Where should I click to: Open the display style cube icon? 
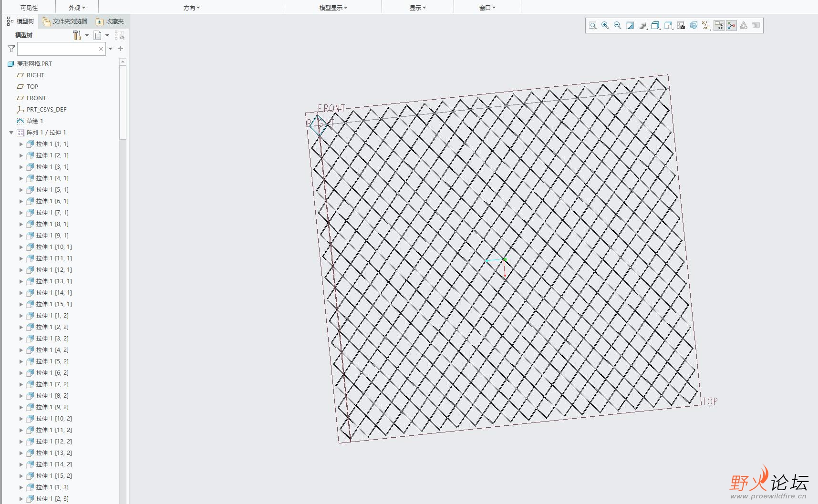655,26
